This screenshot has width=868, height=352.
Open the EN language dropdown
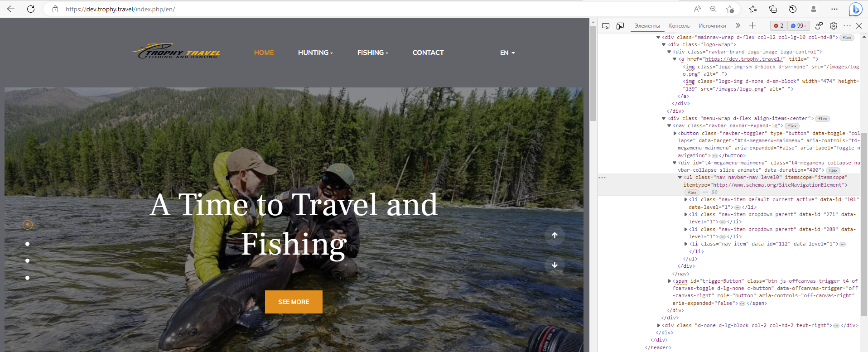pos(507,53)
